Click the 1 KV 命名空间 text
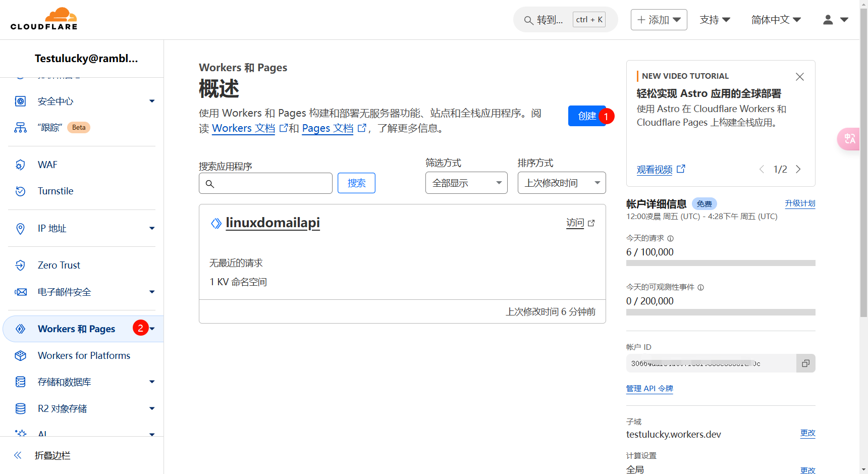Screen dimensions: 868x474 pyautogui.click(x=238, y=282)
